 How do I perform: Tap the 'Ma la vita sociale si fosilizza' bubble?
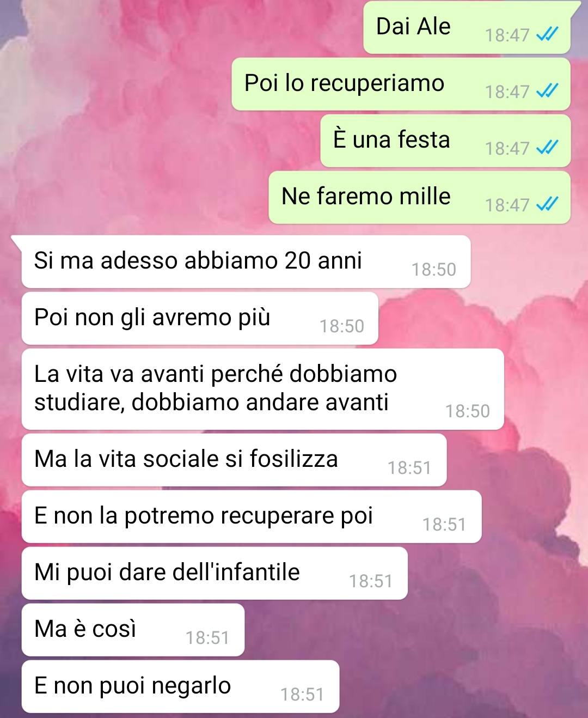[x=234, y=460]
